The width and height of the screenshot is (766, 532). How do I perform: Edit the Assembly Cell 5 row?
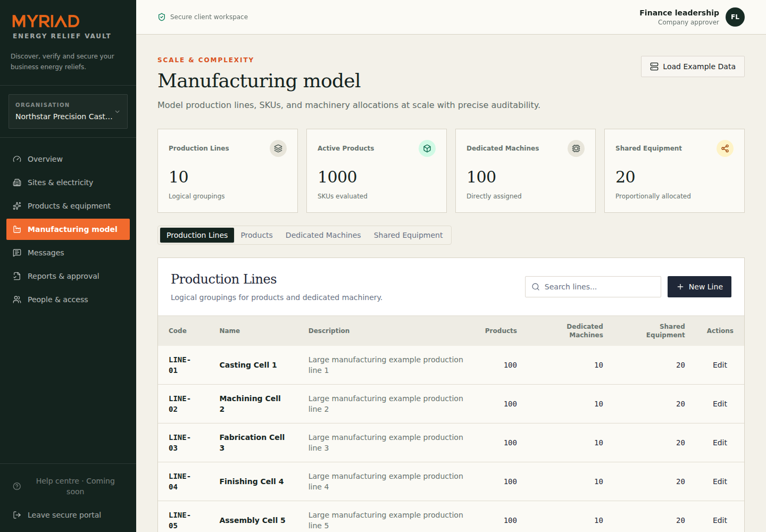tap(720, 520)
